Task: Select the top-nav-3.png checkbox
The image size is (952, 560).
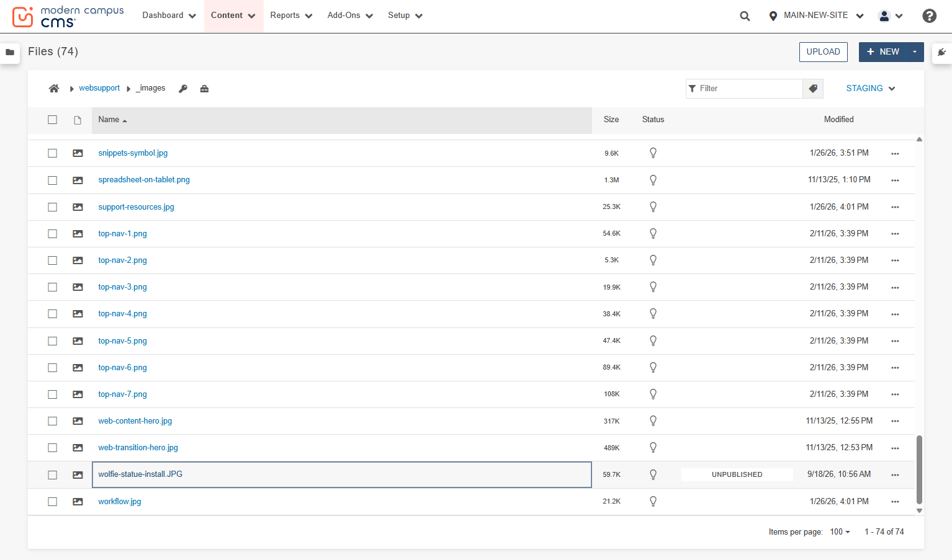Action: 53,287
